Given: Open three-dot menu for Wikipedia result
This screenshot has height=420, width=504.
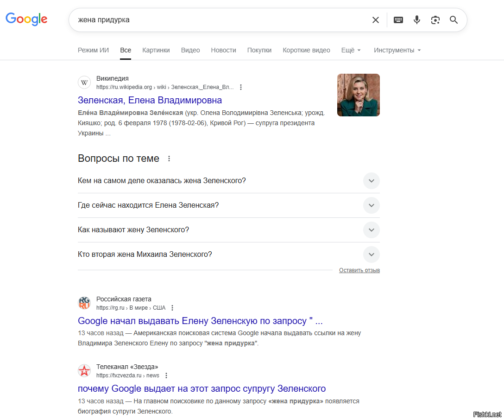Looking at the screenshot, I should pos(241,87).
